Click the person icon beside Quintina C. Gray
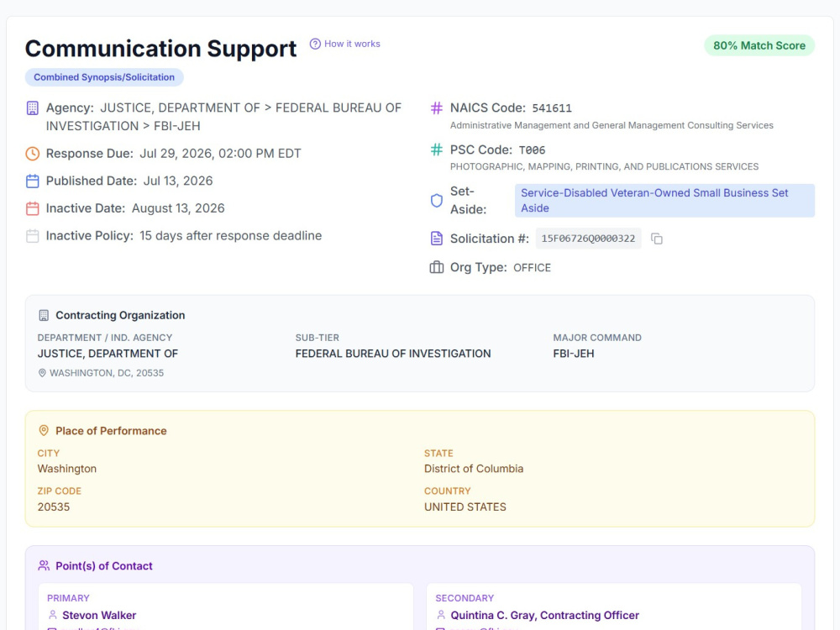840x630 pixels. pyautogui.click(x=441, y=615)
